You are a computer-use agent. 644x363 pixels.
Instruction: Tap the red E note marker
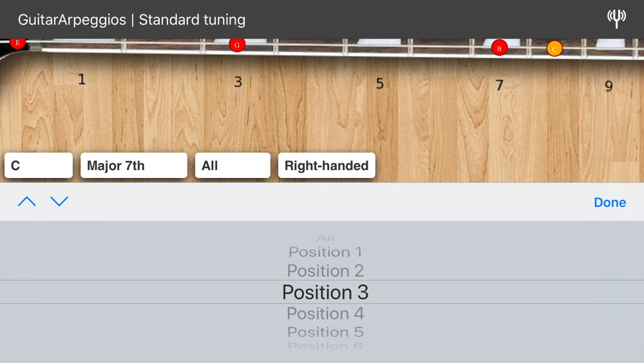click(17, 43)
